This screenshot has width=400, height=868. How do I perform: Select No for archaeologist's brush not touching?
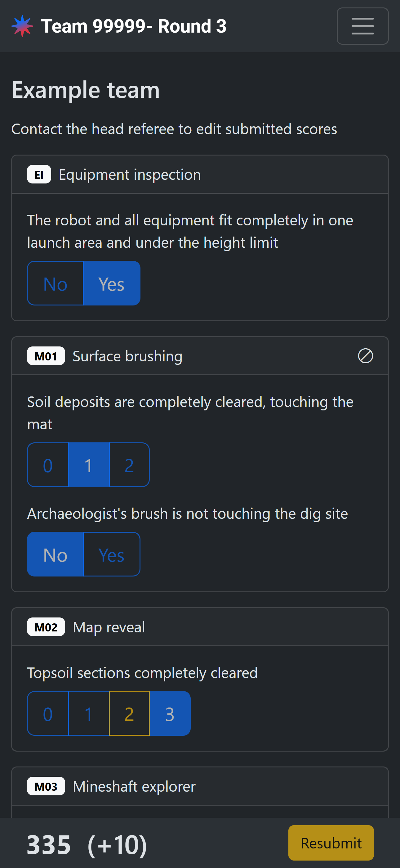tap(55, 554)
